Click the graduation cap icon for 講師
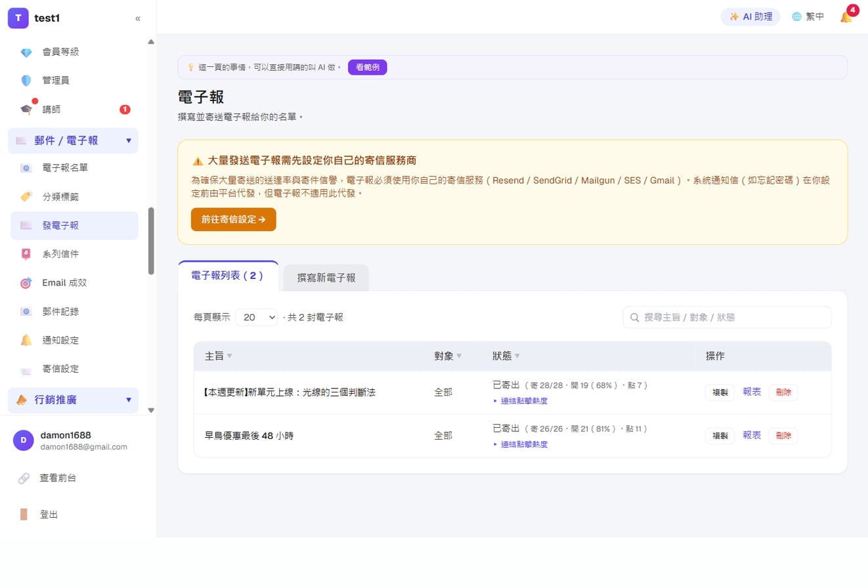Image resolution: width=868 pixels, height=588 pixels. pyautogui.click(x=26, y=110)
